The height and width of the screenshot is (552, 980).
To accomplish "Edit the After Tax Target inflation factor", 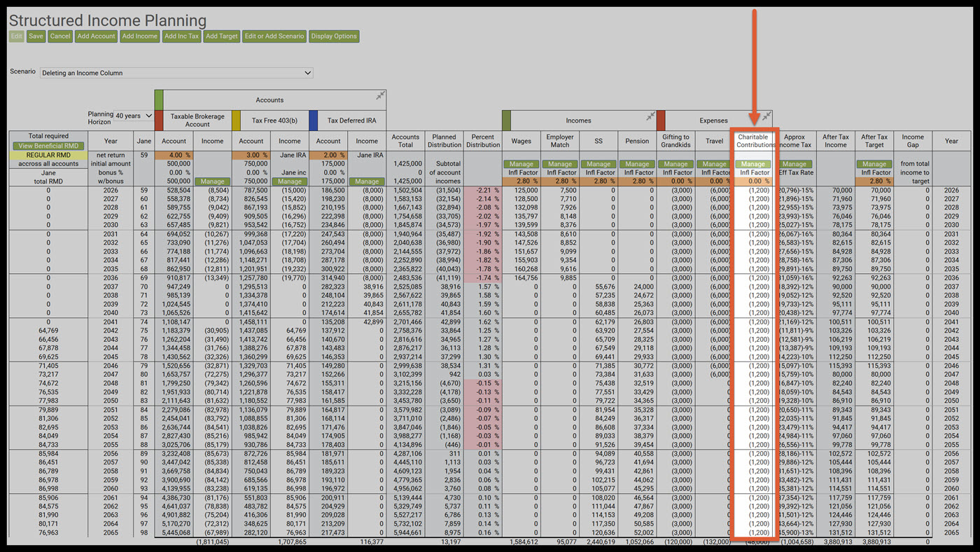I will tap(874, 181).
